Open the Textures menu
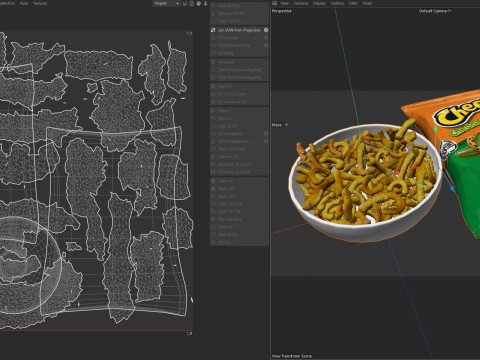 [x=40, y=3]
